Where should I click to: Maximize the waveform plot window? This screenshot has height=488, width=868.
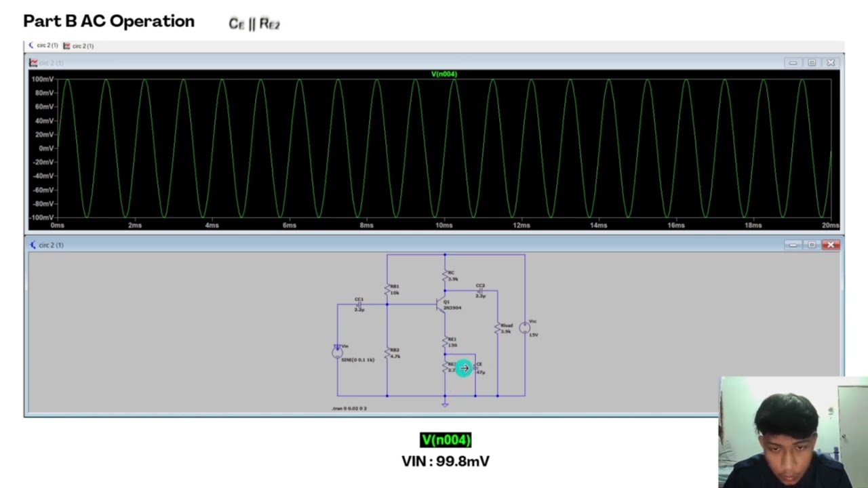click(812, 62)
